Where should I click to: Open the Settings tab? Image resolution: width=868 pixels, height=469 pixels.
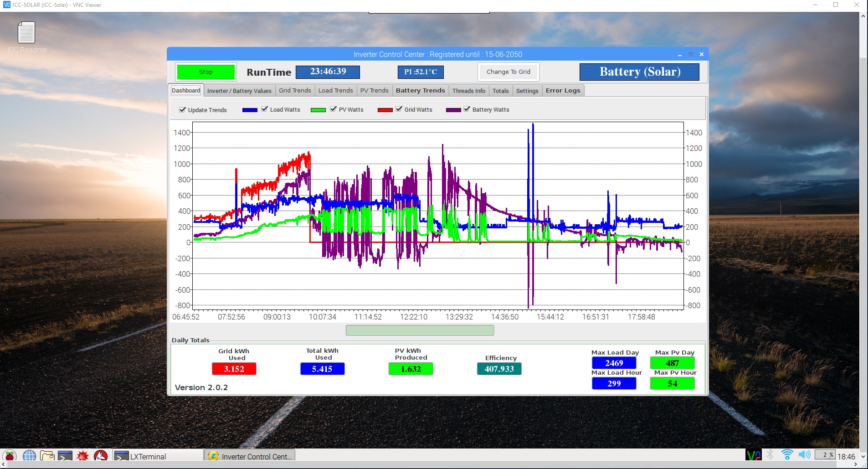click(x=527, y=91)
